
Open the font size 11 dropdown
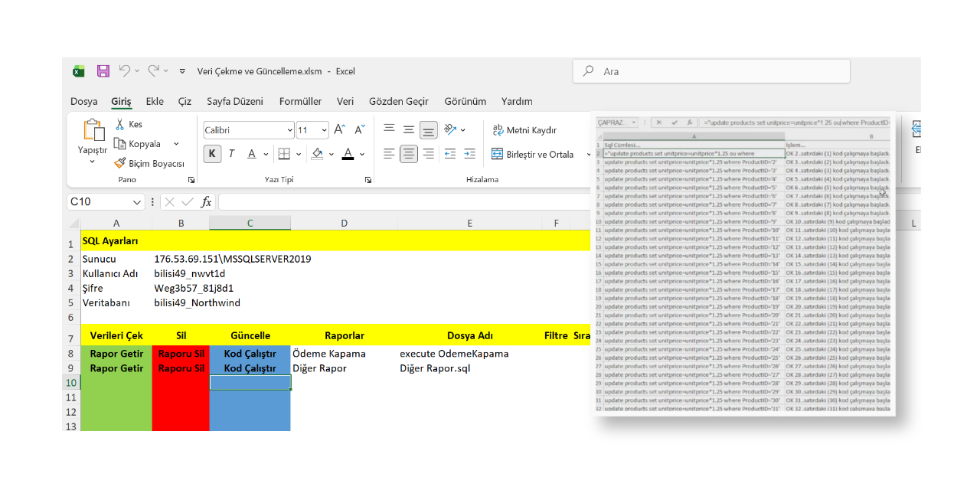click(x=325, y=130)
